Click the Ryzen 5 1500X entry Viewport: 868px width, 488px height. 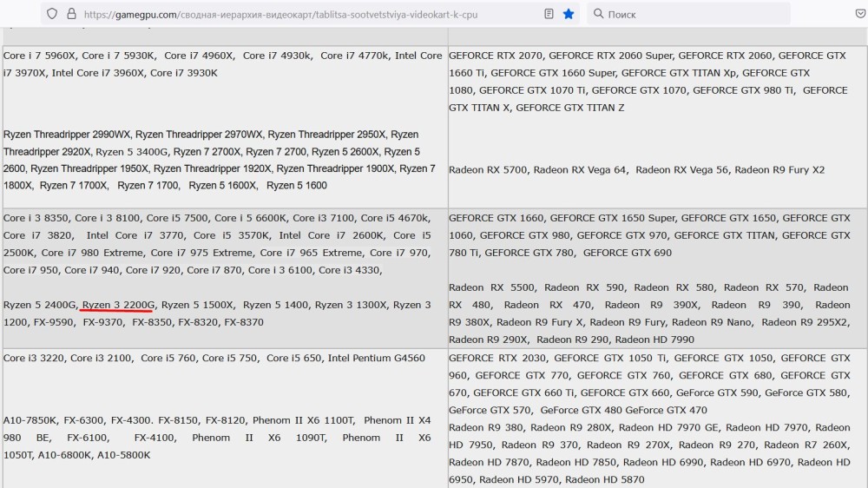(198, 305)
